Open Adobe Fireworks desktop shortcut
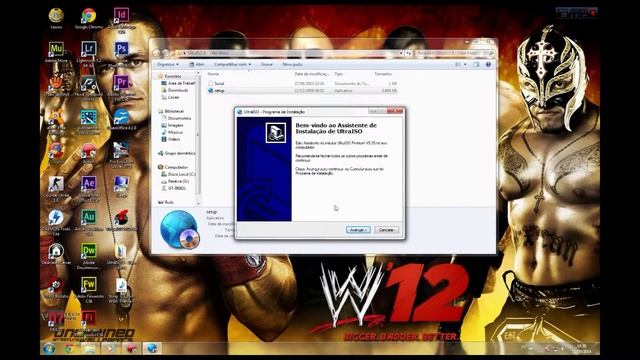 [x=89, y=289]
